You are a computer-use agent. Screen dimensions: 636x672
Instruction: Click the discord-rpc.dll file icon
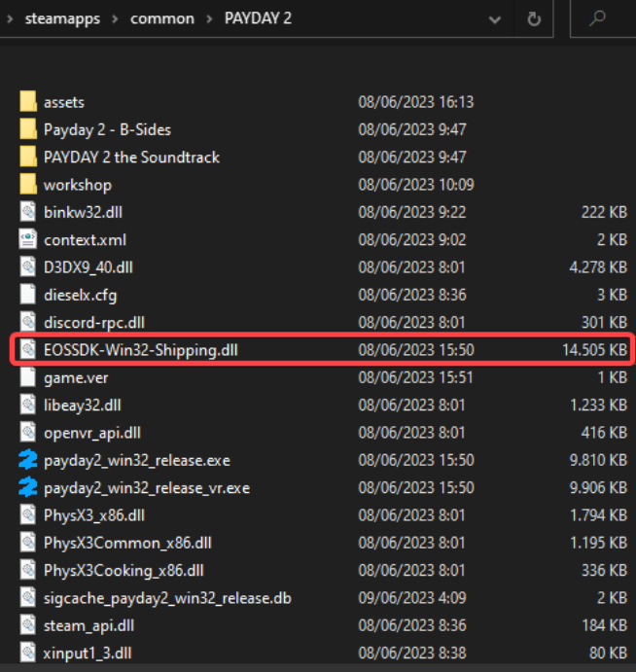point(28,322)
